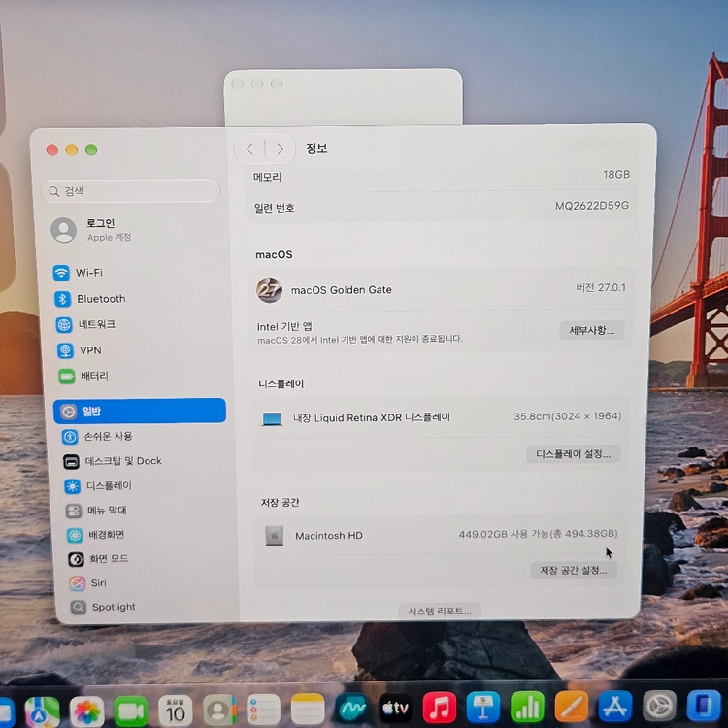Image resolution: width=728 pixels, height=728 pixels.
Task: Launch Freeform from the Dock
Action: tap(351, 709)
